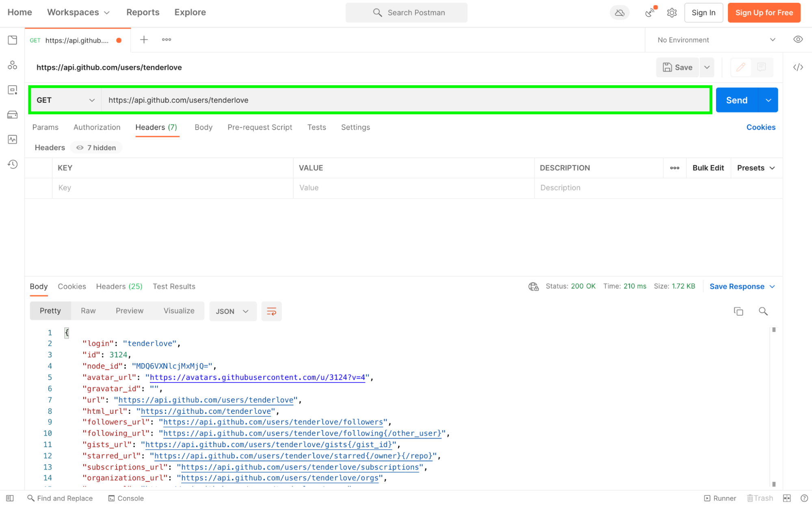Switch to the request Body tab
812x506 pixels.
(x=203, y=127)
